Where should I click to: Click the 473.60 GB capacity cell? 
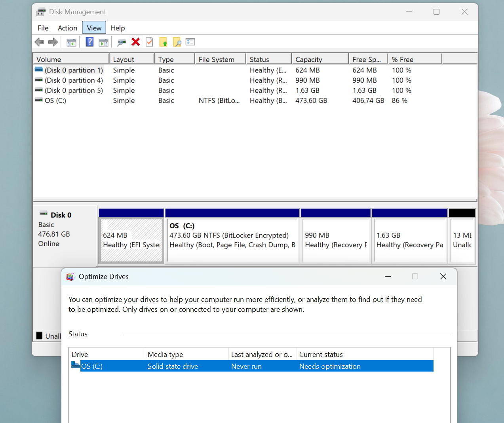[311, 101]
